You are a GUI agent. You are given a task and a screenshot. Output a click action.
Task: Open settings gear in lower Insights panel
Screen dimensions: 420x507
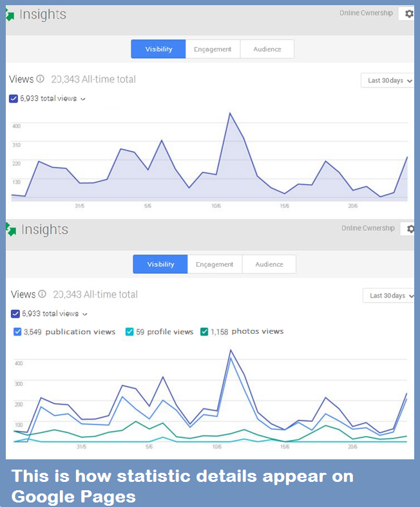pyautogui.click(x=410, y=229)
